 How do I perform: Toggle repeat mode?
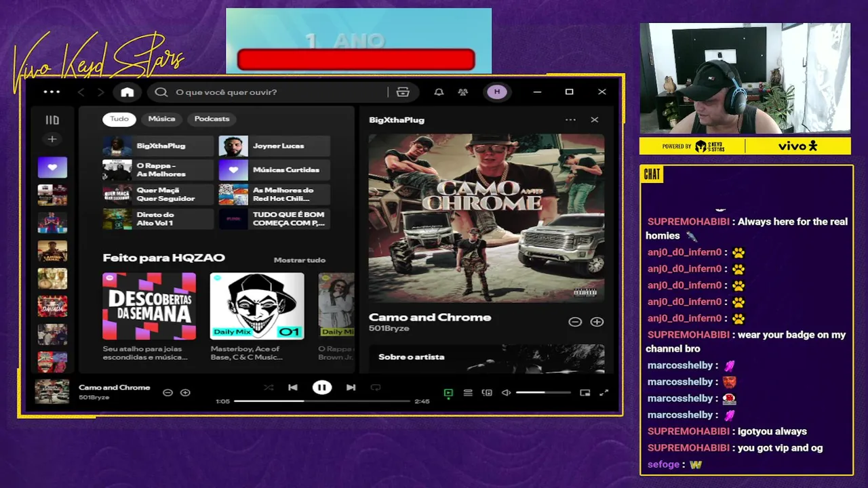click(376, 388)
